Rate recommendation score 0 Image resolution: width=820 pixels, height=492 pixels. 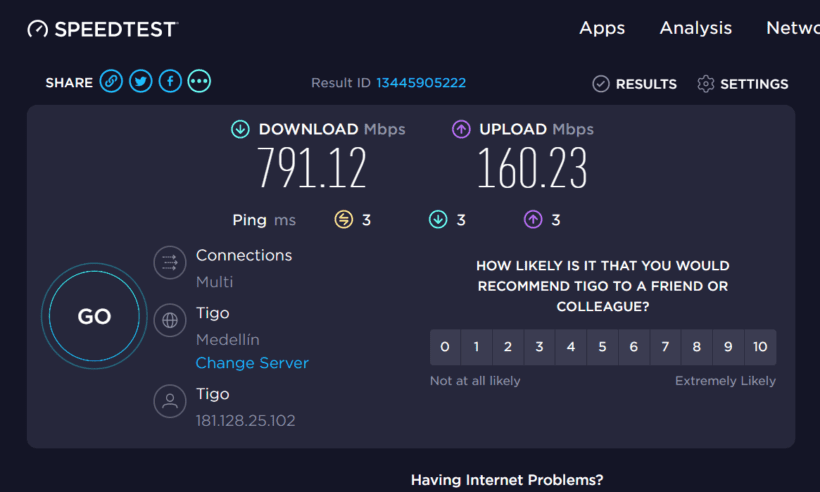(x=445, y=347)
